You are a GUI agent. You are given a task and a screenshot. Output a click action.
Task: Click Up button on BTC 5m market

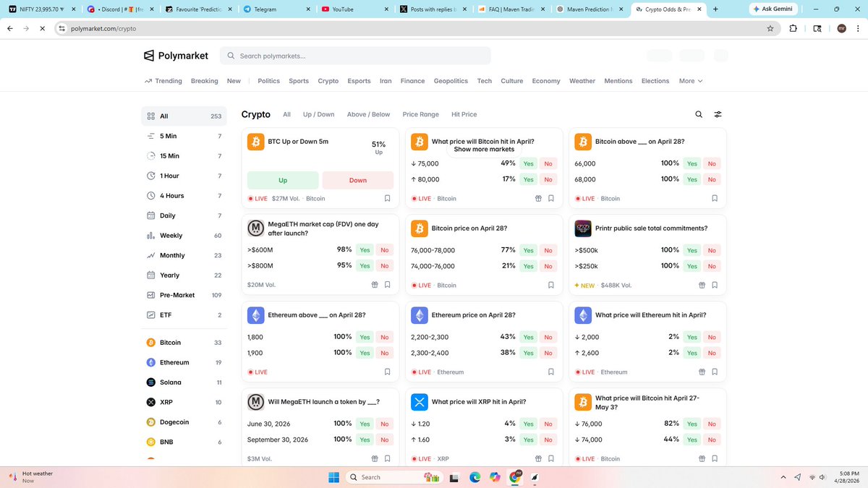click(283, 180)
